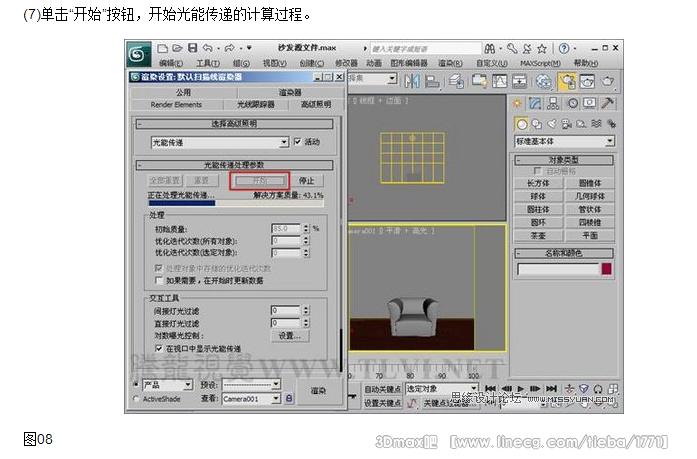
Task: Select the Shapes category icon
Action: point(537,124)
